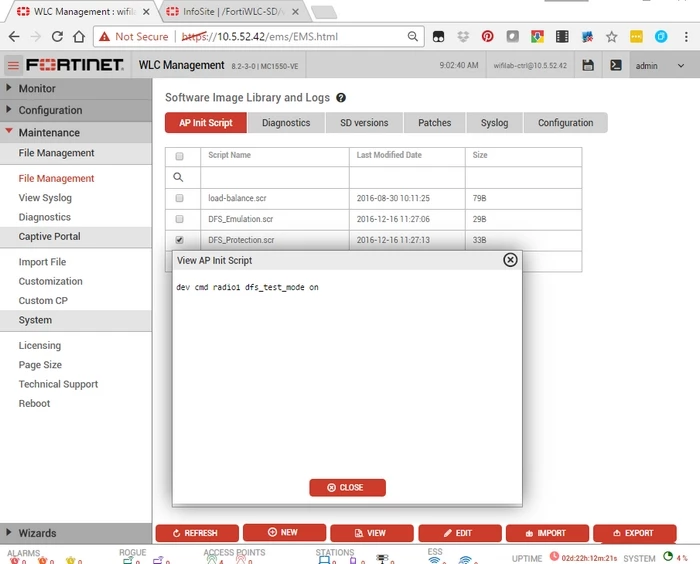Select the System sidebar heading
The image size is (700, 564).
click(76, 320)
